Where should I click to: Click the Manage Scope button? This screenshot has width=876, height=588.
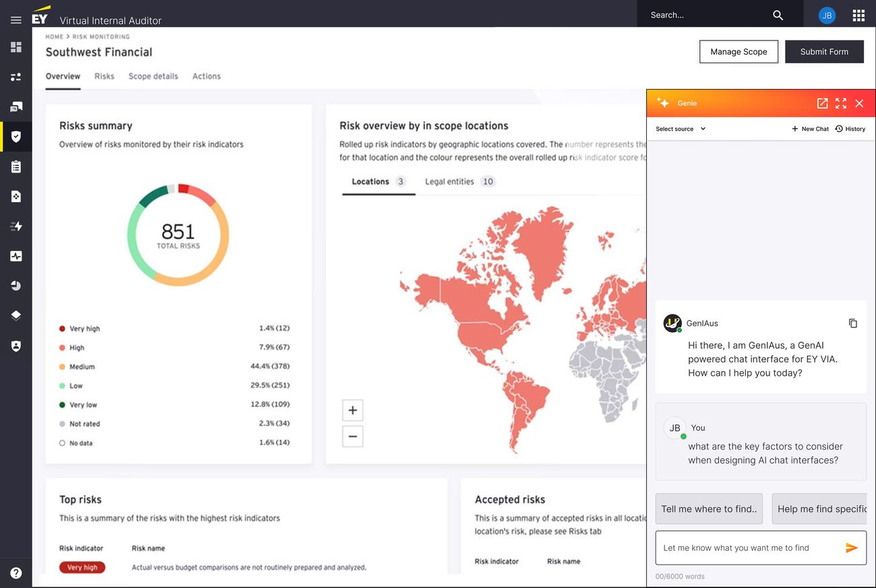739,52
